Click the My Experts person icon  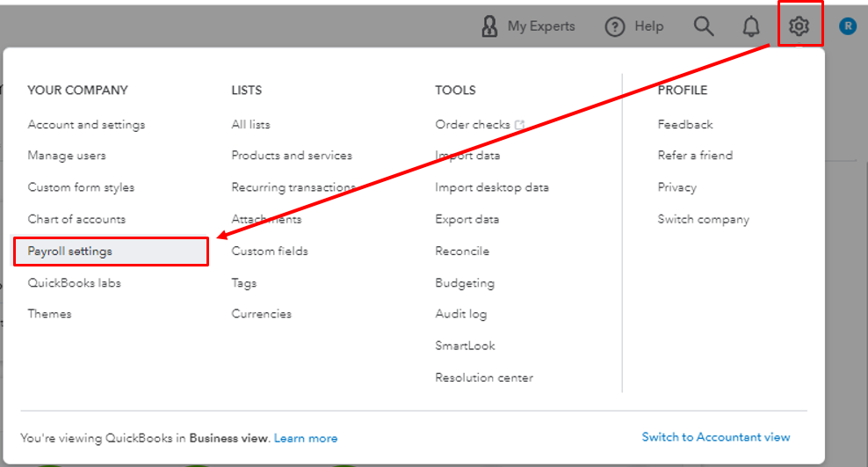coord(489,26)
